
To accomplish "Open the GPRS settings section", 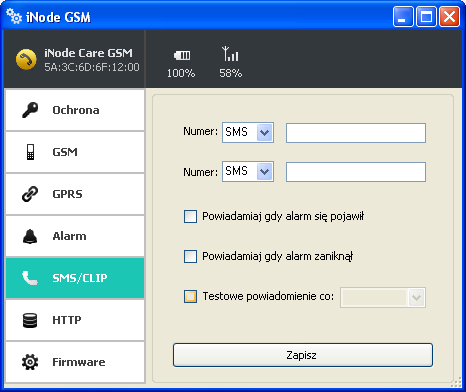I will click(75, 194).
